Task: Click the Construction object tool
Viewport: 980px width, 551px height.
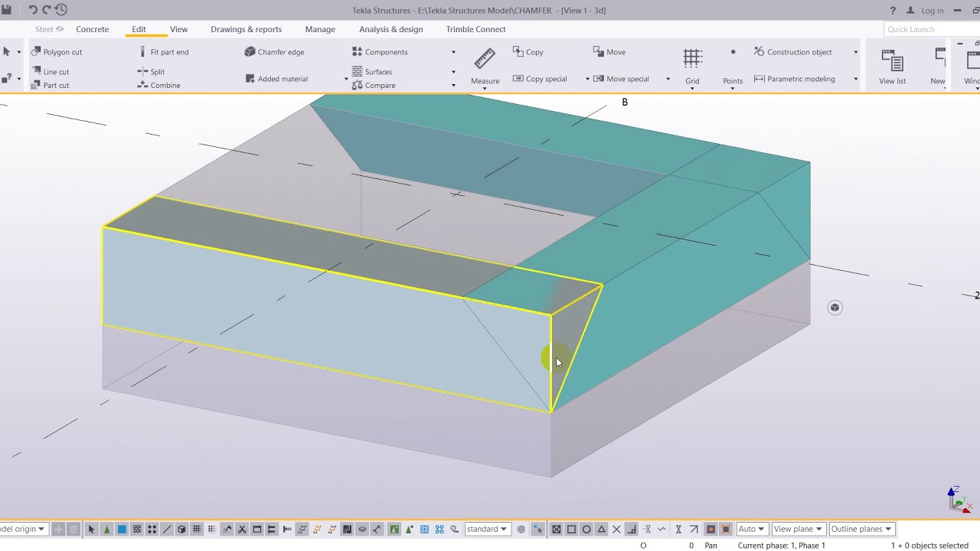Action: [x=793, y=52]
